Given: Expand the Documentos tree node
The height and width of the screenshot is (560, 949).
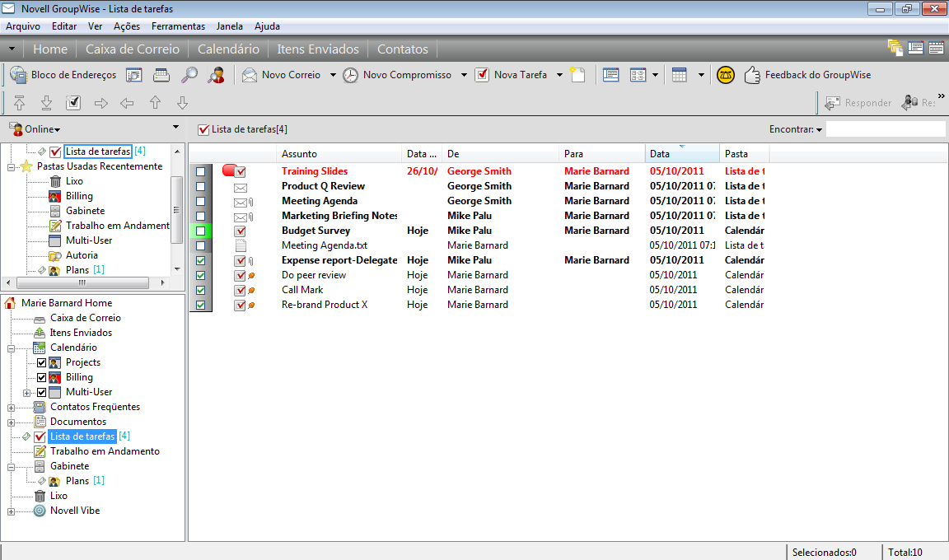Looking at the screenshot, I should 11,422.
